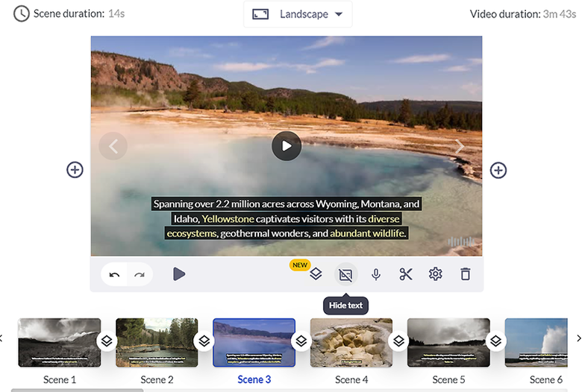Image resolution: width=582 pixels, height=392 pixels.
Task: Play video using center overlay play button
Action: [287, 146]
